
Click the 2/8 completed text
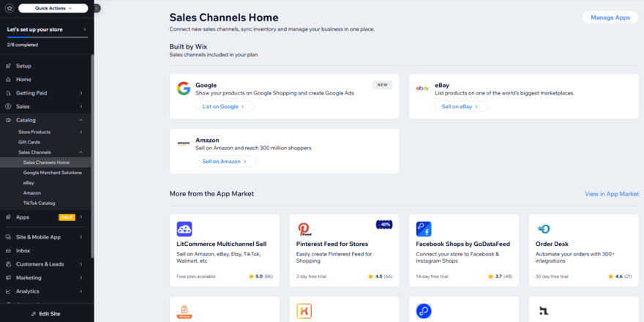tap(23, 45)
